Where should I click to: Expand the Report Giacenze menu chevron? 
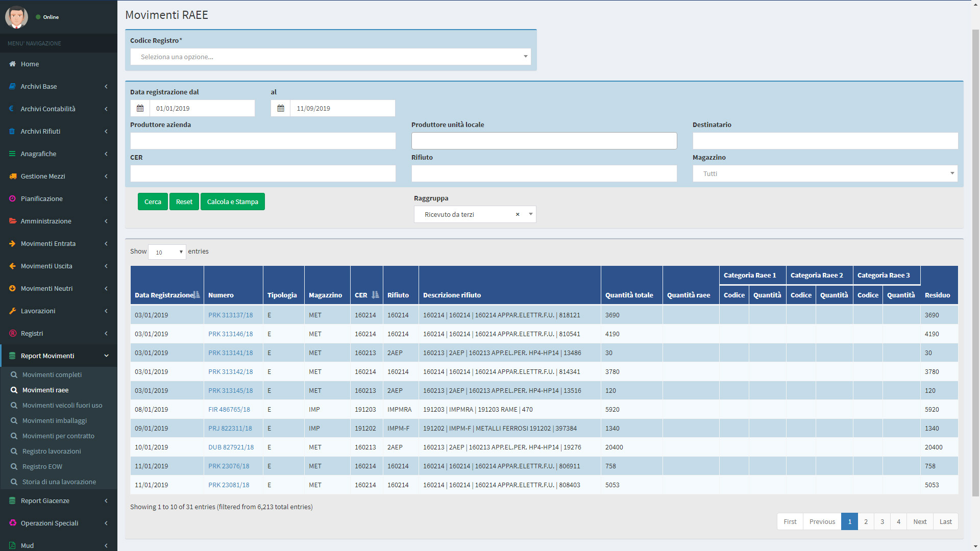(106, 500)
